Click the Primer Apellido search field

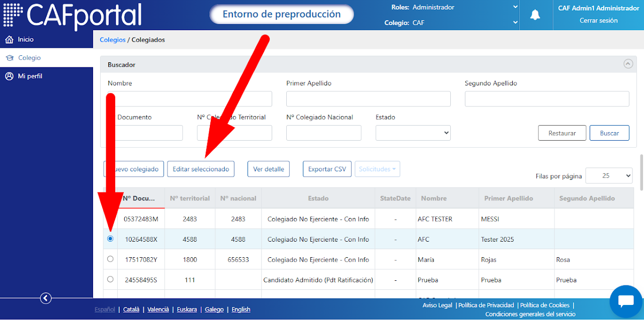pos(368,99)
